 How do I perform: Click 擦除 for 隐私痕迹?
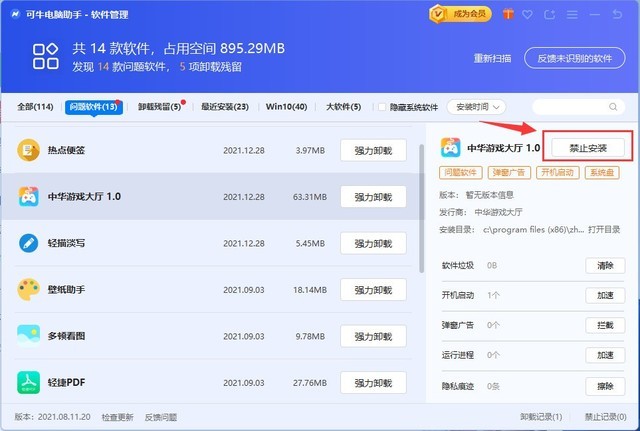coord(605,386)
